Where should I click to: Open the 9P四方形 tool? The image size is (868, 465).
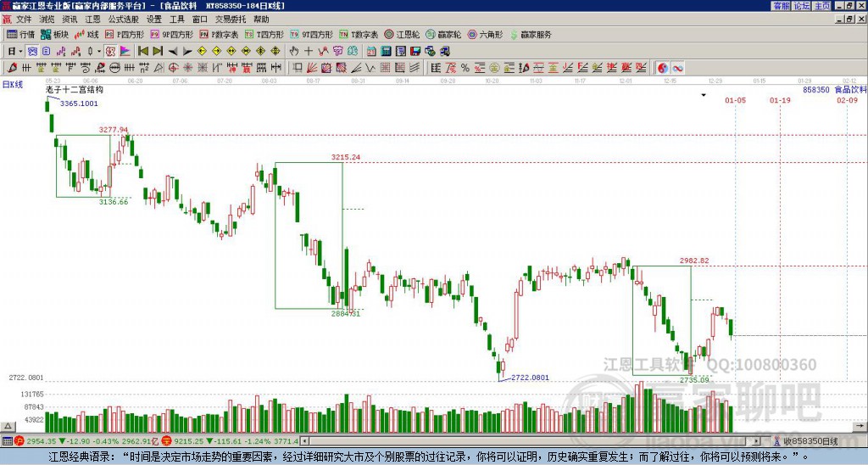click(x=171, y=34)
